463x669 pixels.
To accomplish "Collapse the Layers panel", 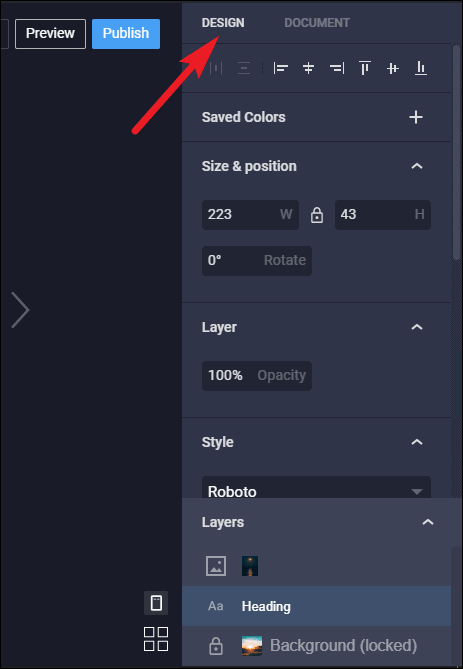I will tap(428, 522).
